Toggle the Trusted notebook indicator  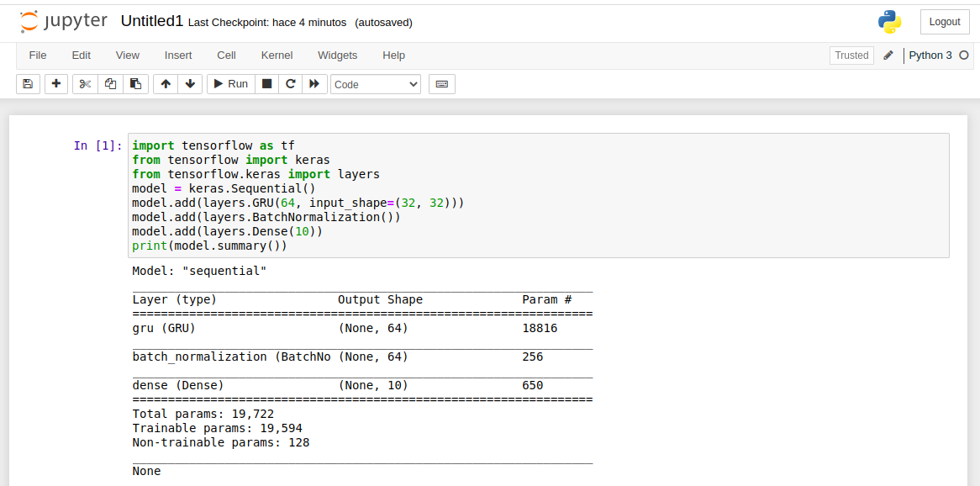[851, 55]
